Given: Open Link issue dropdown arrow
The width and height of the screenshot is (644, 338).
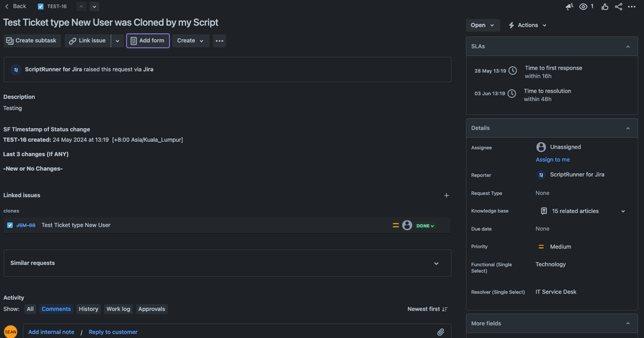Looking at the screenshot, I should [x=117, y=41].
